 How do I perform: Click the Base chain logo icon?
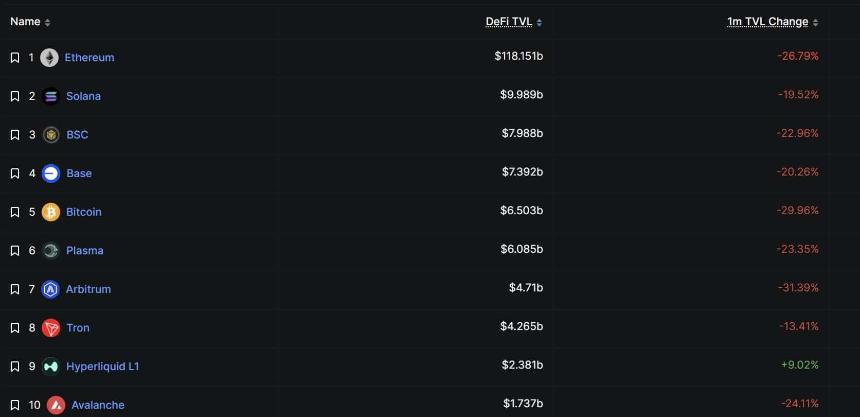coord(51,173)
